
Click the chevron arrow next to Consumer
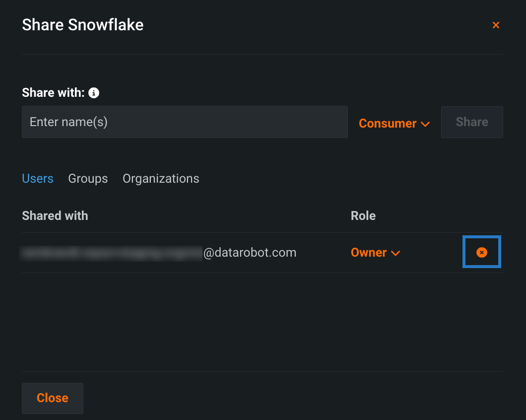tap(425, 124)
